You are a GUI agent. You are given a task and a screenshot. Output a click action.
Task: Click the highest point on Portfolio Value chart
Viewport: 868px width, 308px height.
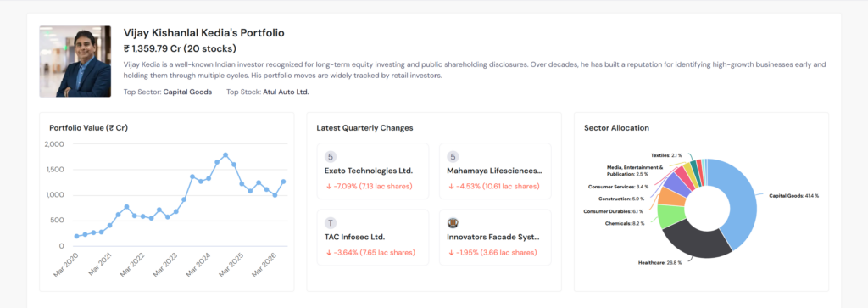pyautogui.click(x=225, y=155)
